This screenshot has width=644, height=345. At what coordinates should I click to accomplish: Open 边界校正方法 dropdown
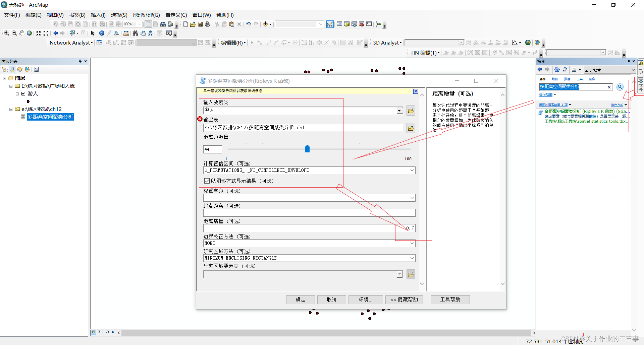(x=412, y=244)
